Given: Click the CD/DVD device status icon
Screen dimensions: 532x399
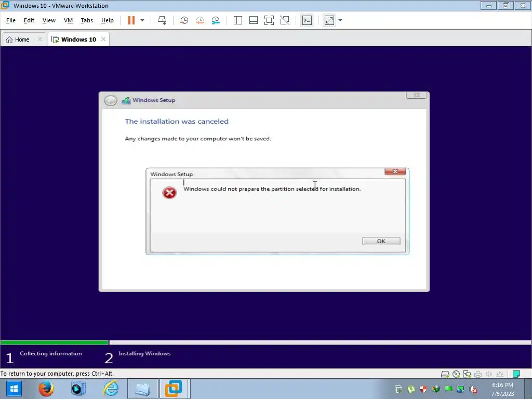Looking at the screenshot, I should [x=456, y=374].
